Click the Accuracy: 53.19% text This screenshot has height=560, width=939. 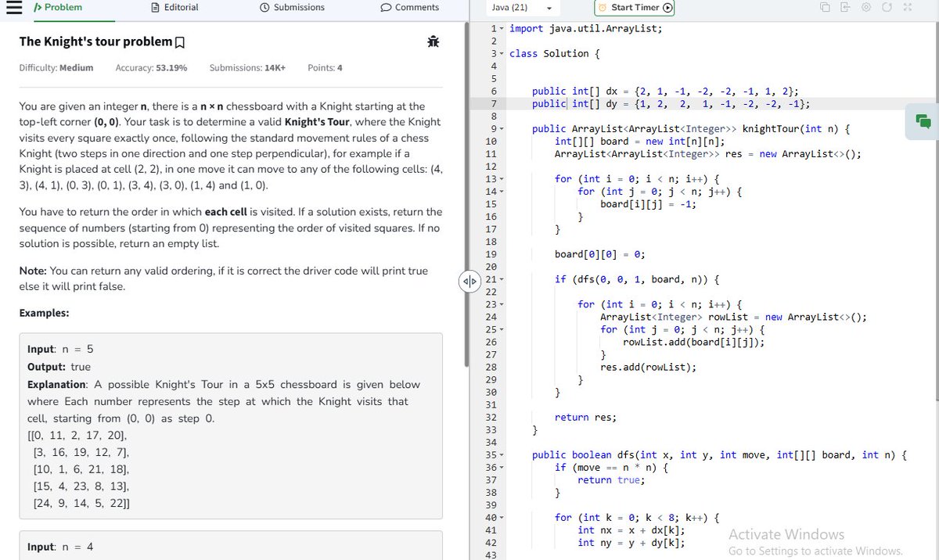point(151,68)
